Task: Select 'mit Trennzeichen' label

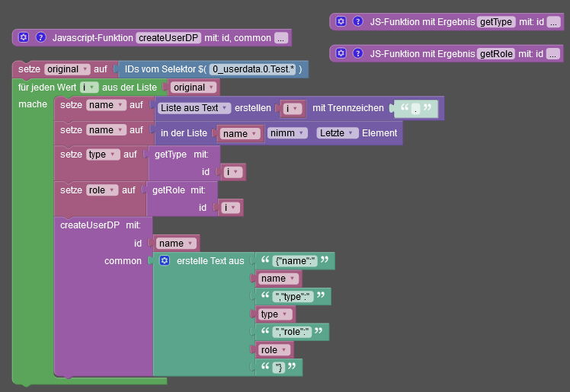Action: point(348,108)
